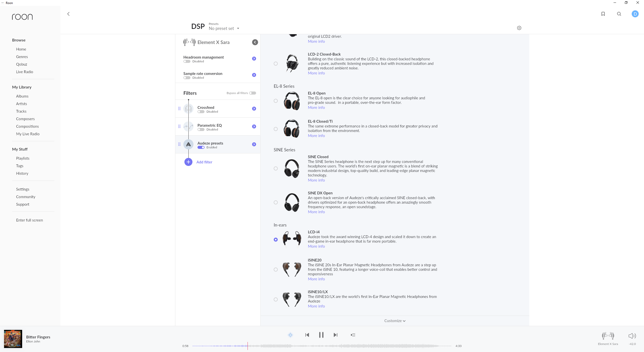Click the Add filter link
The height and width of the screenshot is (352, 644).
click(204, 162)
